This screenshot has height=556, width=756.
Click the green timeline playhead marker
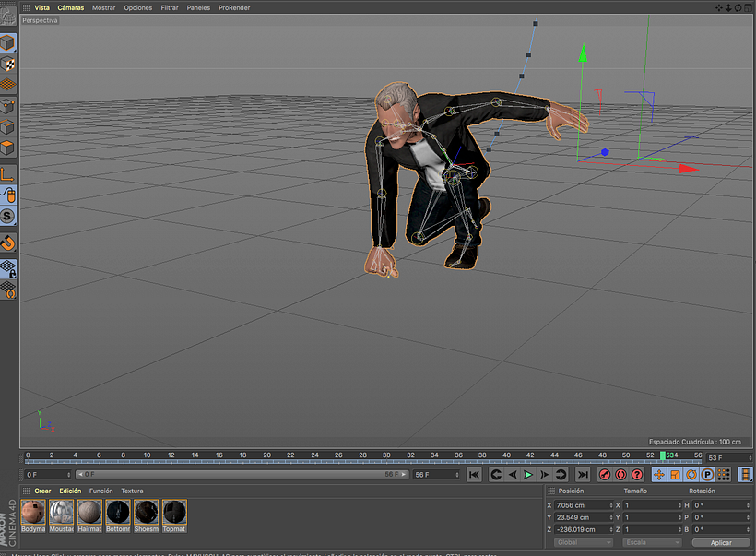[663, 455]
